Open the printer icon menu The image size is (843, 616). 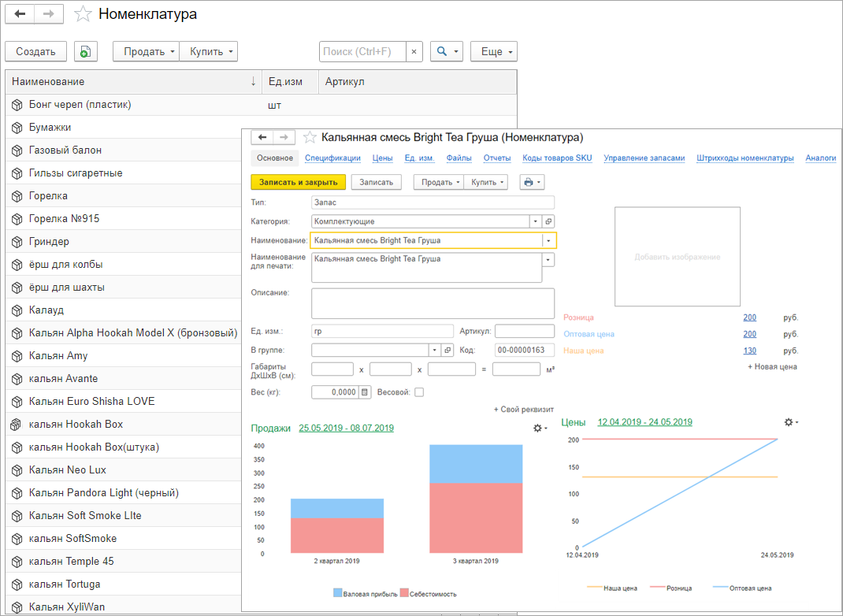click(x=533, y=182)
